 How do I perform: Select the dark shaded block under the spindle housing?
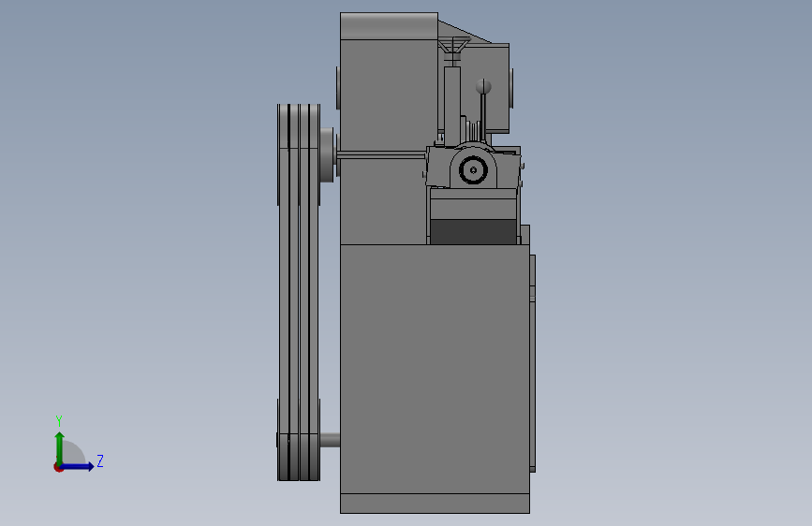pos(473,231)
